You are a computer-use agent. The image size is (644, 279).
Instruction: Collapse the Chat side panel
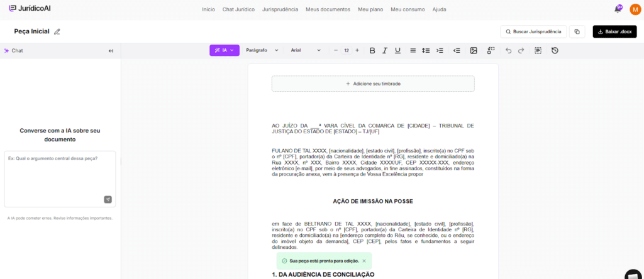coord(111,51)
